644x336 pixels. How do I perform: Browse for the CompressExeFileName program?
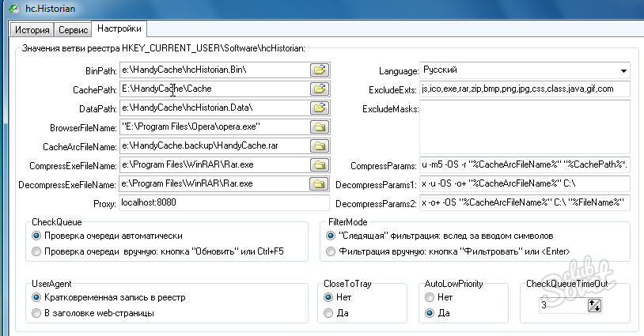319,164
